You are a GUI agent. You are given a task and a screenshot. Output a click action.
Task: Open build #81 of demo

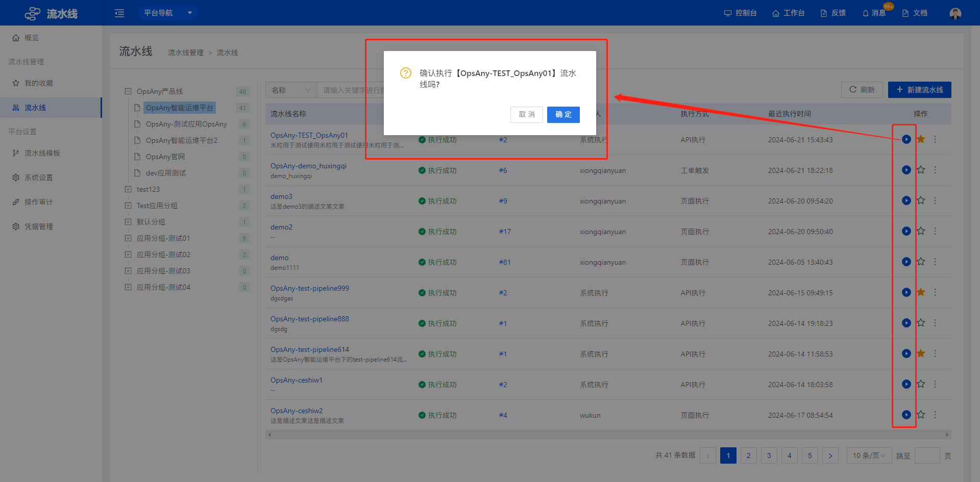pyautogui.click(x=505, y=262)
